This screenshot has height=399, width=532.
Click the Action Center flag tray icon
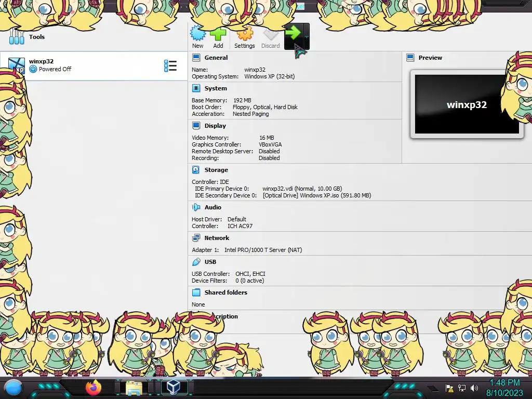point(449,388)
